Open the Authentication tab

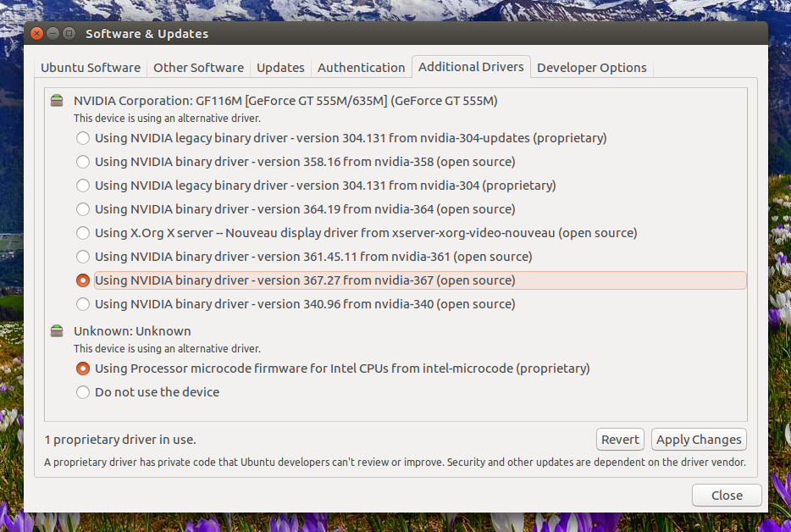click(x=361, y=68)
